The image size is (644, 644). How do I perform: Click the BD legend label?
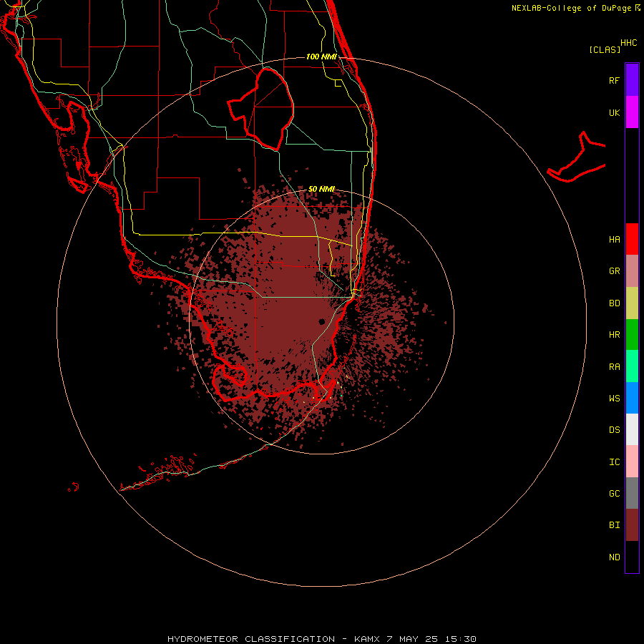tap(614, 303)
